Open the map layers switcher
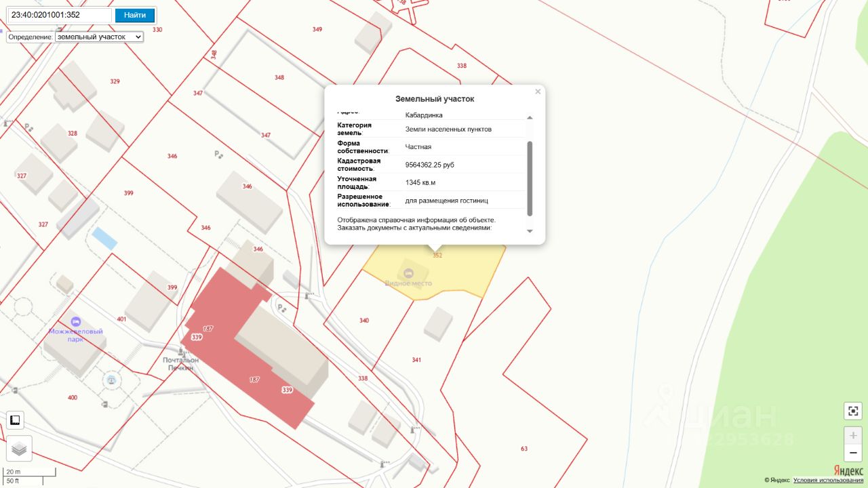This screenshot has height=488, width=868. point(19,448)
